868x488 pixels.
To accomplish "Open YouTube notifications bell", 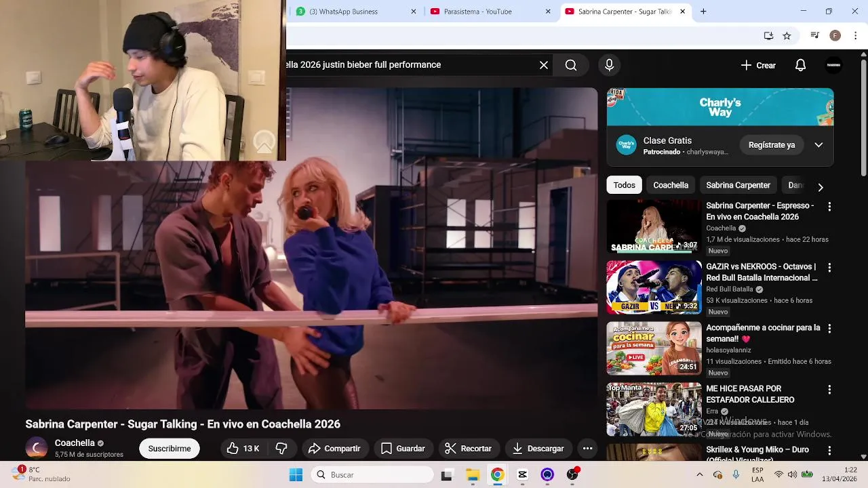I will point(800,65).
